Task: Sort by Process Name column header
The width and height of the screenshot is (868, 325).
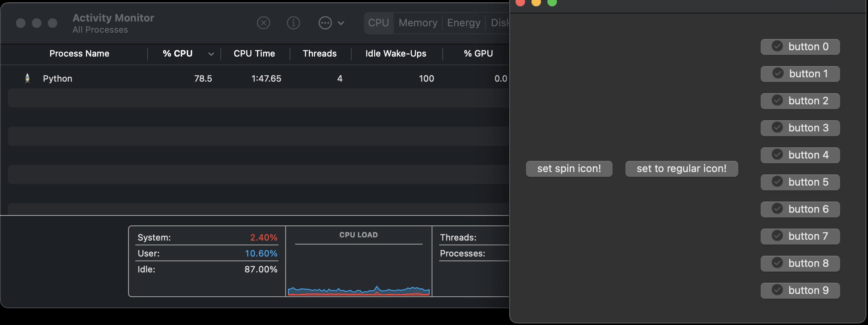Action: (79, 53)
